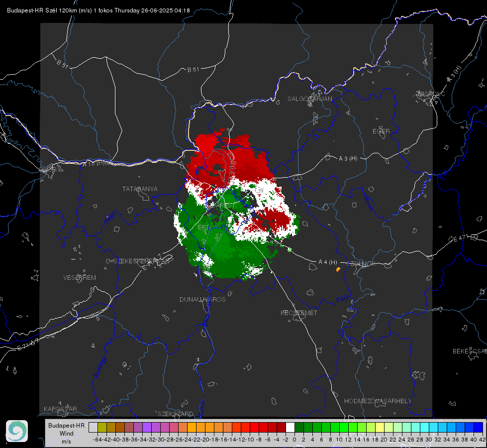
Task: Select the light grey swatch starting the legend
Action: [93, 428]
